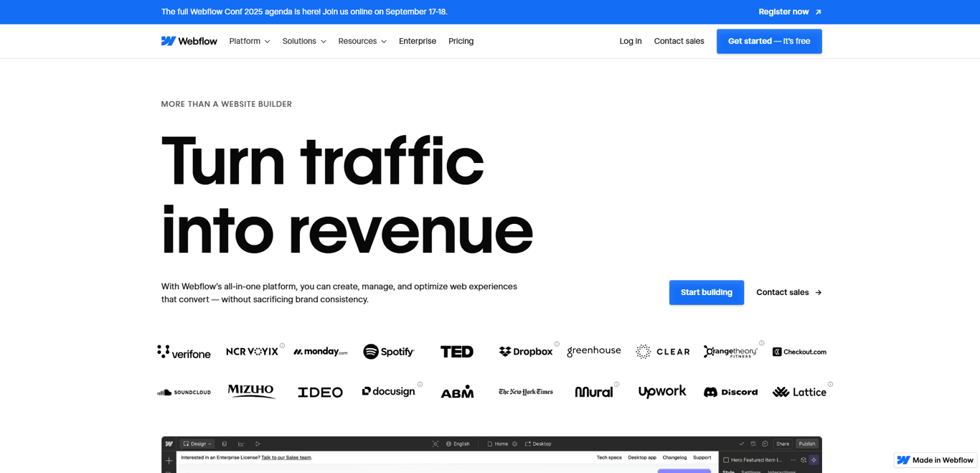980x473 pixels.
Task: Click the info icon next to Lattice
Action: [x=831, y=385]
